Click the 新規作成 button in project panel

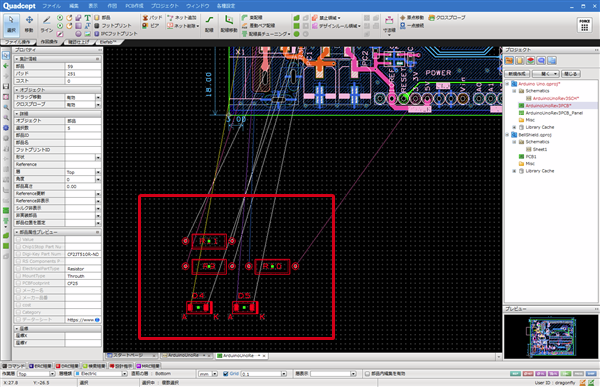tap(517, 73)
